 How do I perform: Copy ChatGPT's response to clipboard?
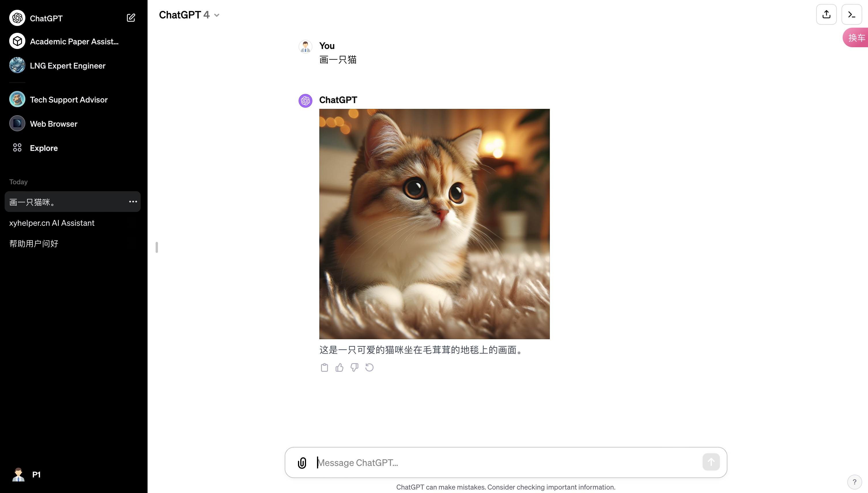324,367
